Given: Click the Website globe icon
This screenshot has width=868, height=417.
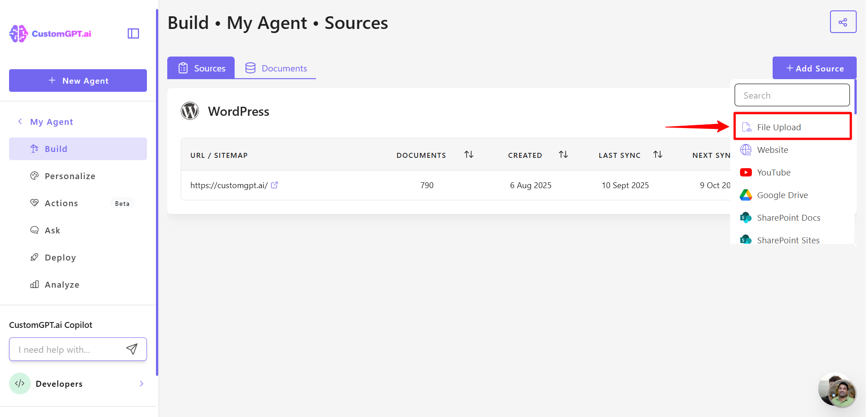Looking at the screenshot, I should pos(746,150).
